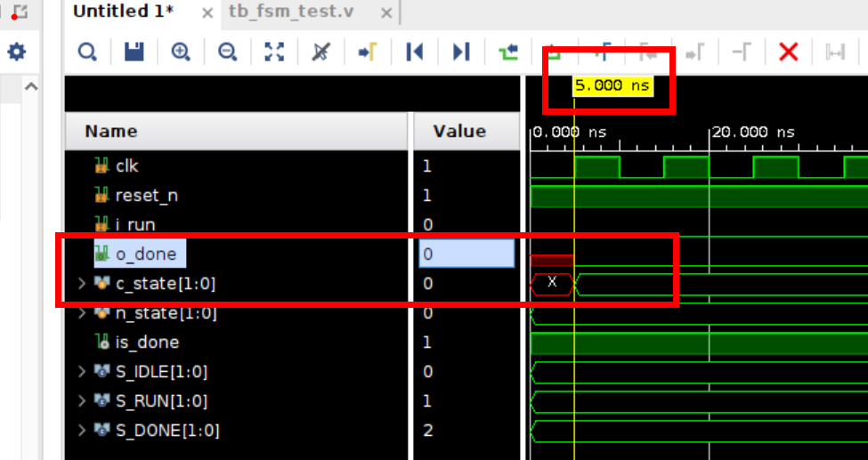Expand the S_RUN[1:0] parameter
The height and width of the screenshot is (460, 868).
[82, 400]
